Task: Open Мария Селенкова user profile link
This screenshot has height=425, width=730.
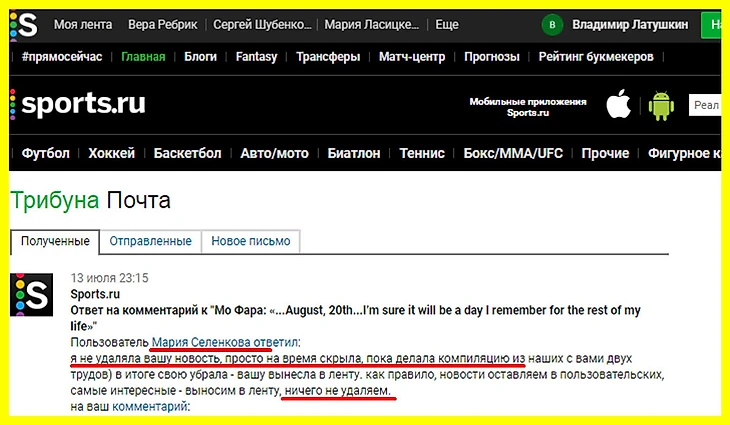Action: click(x=201, y=343)
